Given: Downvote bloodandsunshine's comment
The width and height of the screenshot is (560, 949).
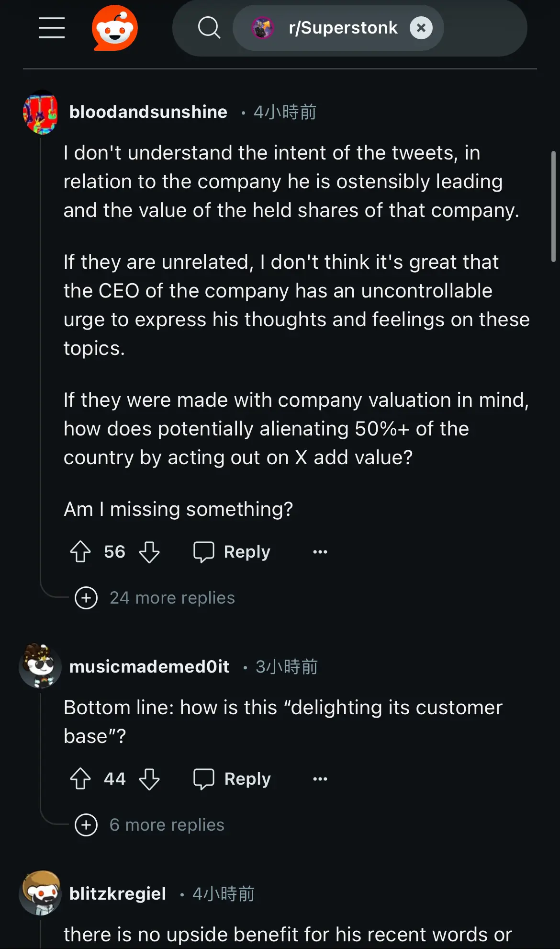Looking at the screenshot, I should point(149,551).
